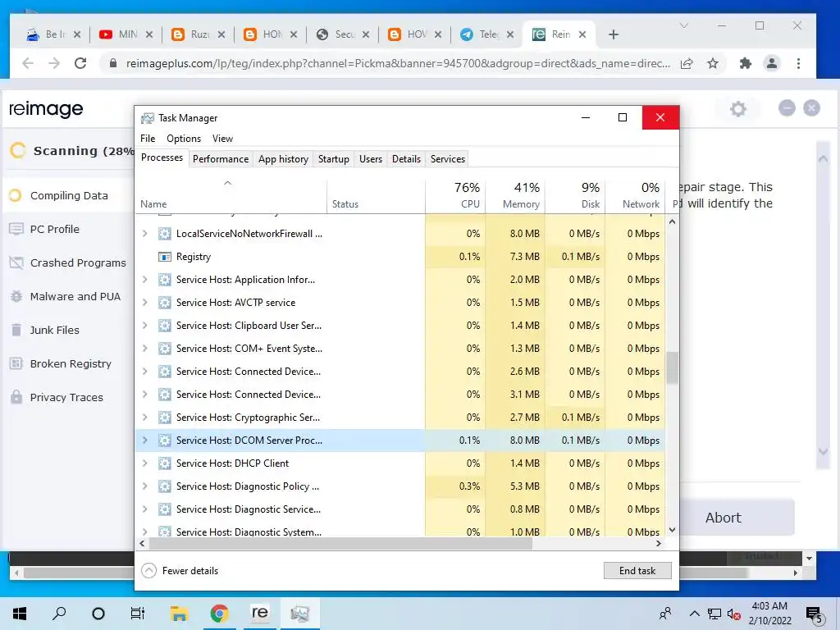This screenshot has height=630, width=840.
Task: Switch to the Startup tab
Action: point(334,159)
